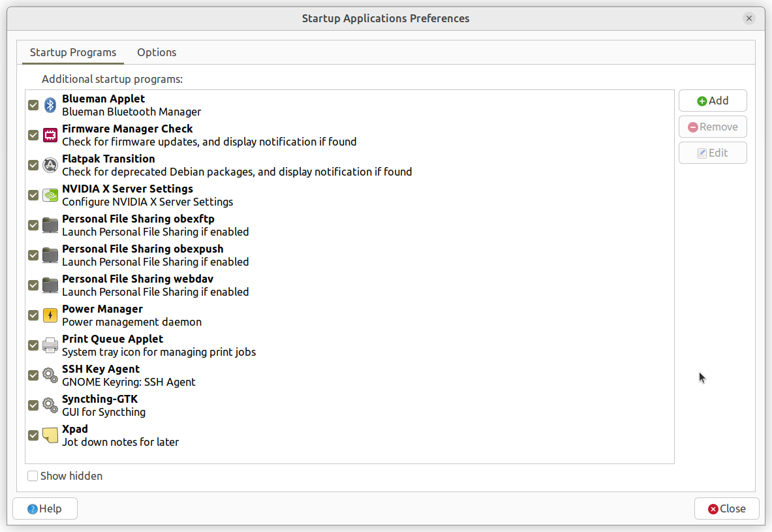
Task: Enable the Show hidden checkbox
Action: 33,476
